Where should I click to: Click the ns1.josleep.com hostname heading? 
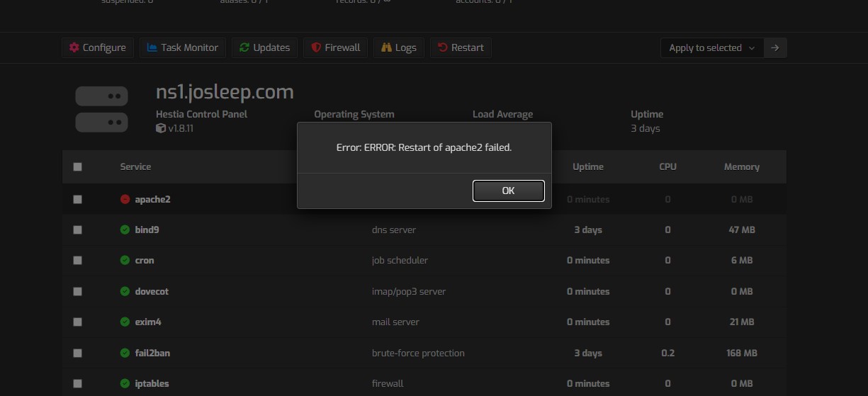(x=225, y=92)
